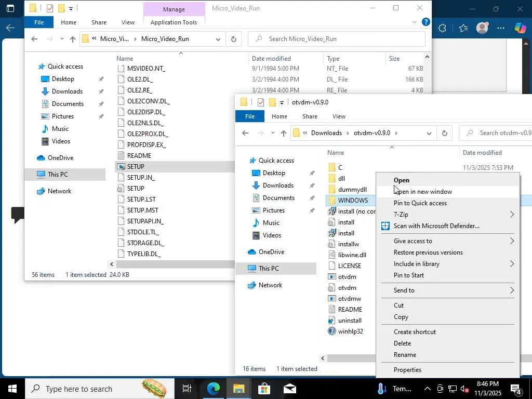The image size is (532, 399).
Task: Go back in otvdm-v0.9.0 window
Action: pos(245,133)
